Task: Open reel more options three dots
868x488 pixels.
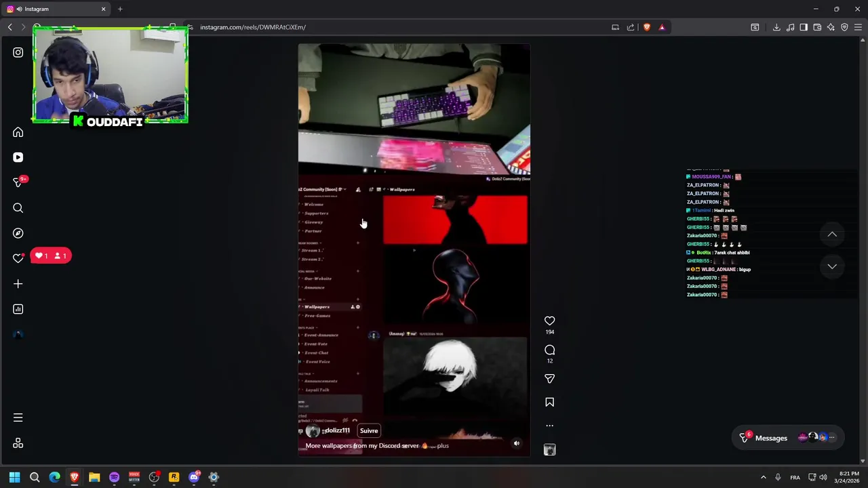Action: pos(549,426)
